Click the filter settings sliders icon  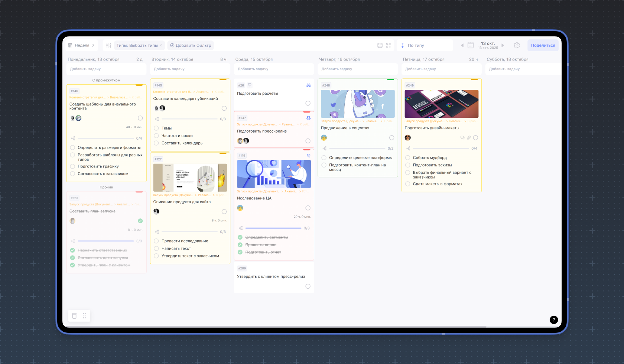(108, 45)
